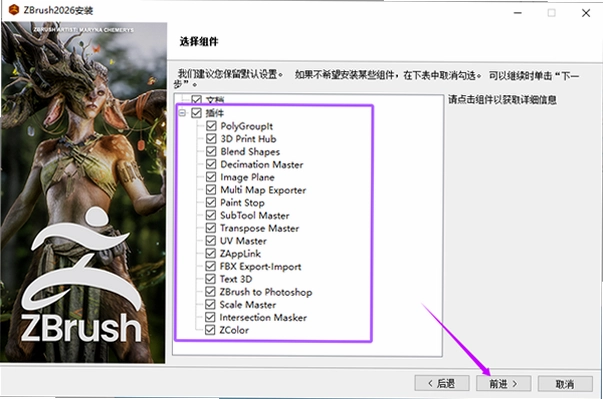Uncheck the PolyGroupIt plugin checkbox
This screenshot has width=603, height=399.
tap(211, 126)
